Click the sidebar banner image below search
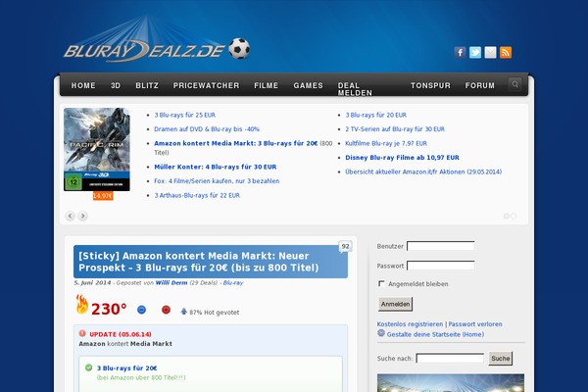This screenshot has height=392, width=588. pos(451,383)
